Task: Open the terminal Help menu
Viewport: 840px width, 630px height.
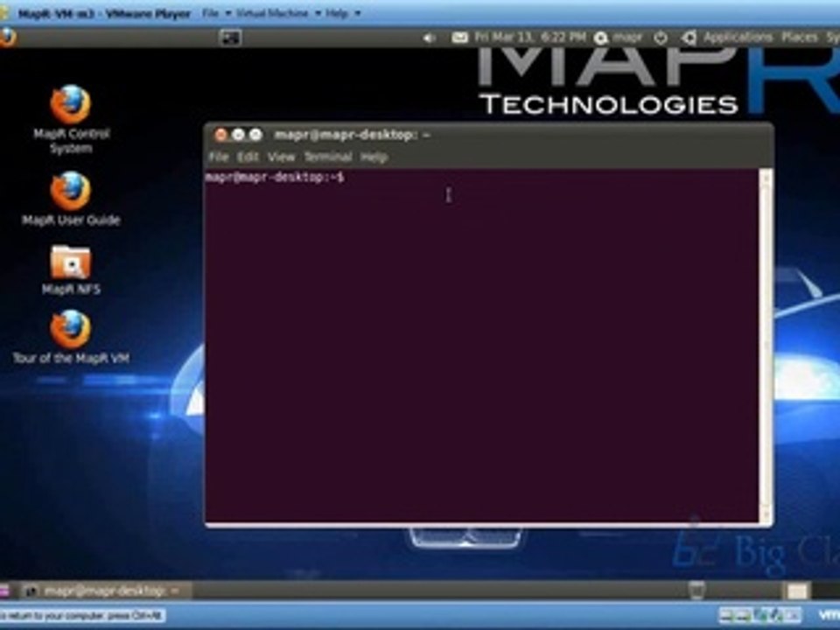Action: (x=374, y=157)
